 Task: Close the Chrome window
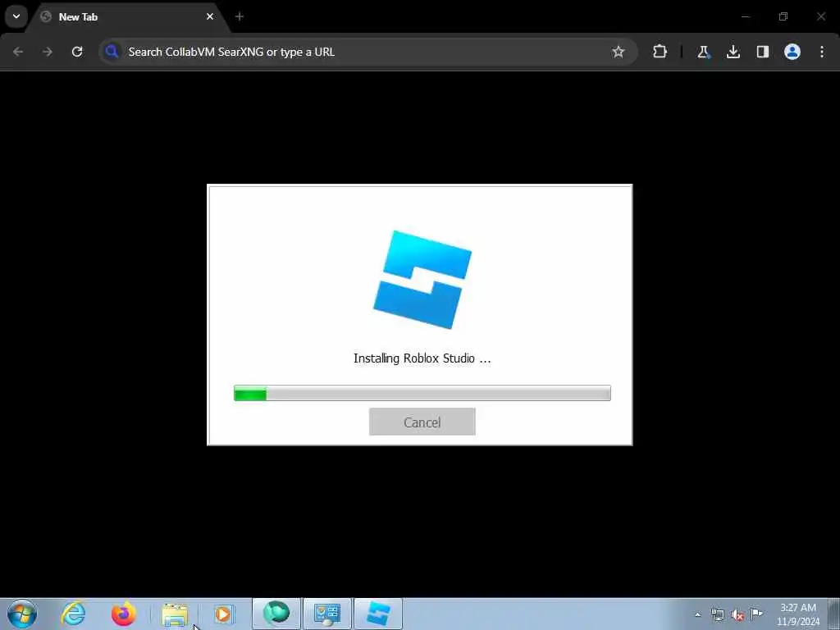[x=821, y=16]
